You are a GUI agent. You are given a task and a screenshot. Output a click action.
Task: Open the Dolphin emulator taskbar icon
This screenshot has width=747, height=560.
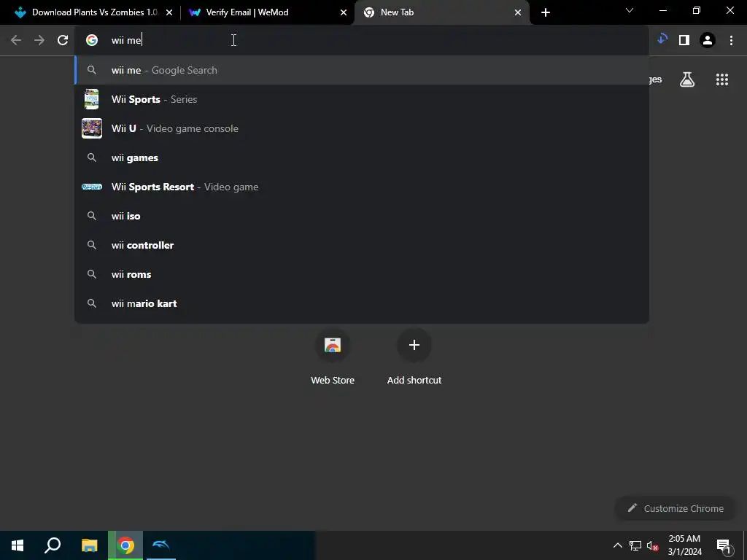pyautogui.click(x=161, y=545)
